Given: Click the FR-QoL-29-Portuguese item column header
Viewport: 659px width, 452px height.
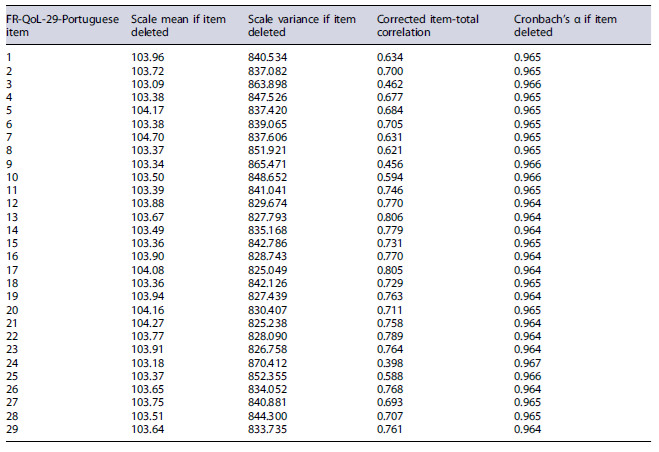Looking at the screenshot, I should click(55, 25).
